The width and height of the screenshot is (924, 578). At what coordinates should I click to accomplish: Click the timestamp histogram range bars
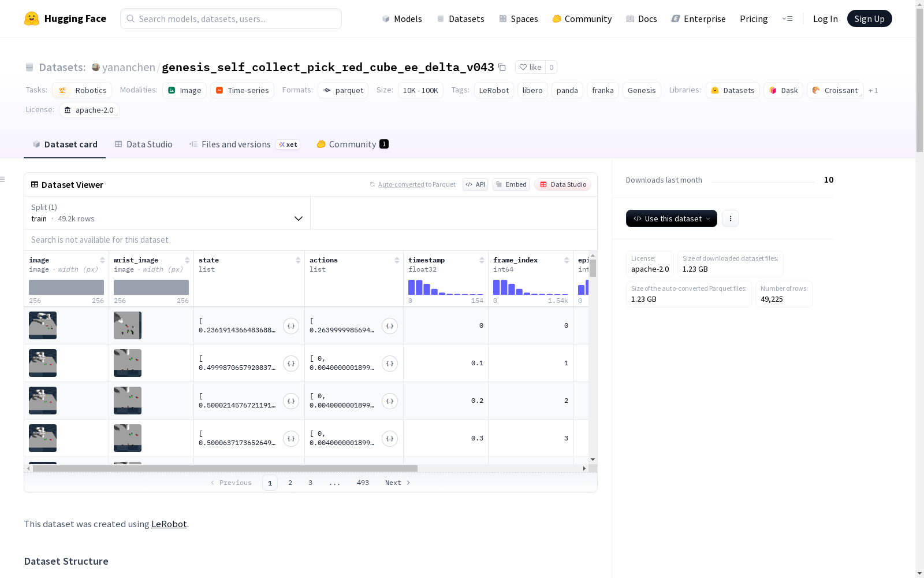point(445,287)
